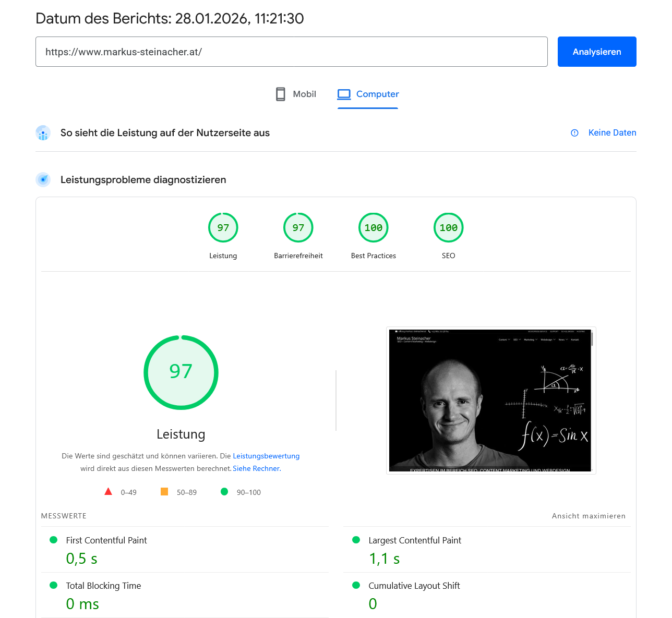Click the info icon beside Keine Daten
Image resolution: width=672 pixels, height=618 pixels.
(574, 133)
